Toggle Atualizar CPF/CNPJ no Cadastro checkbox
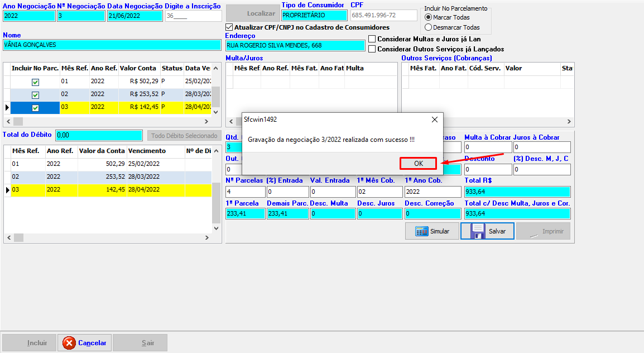Image resolution: width=644 pixels, height=353 pixels. (229, 27)
